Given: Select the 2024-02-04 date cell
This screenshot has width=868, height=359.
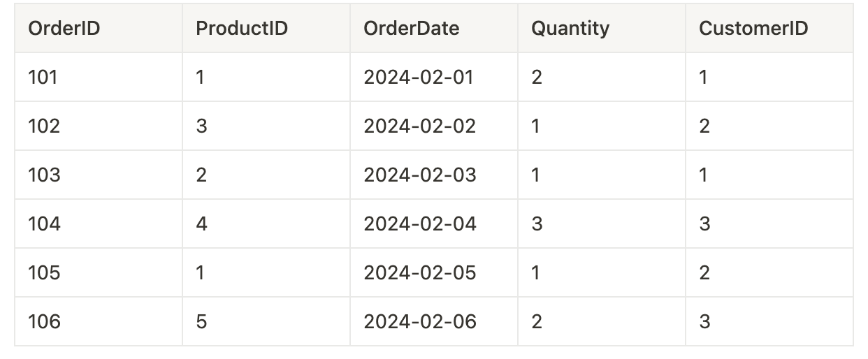Looking at the screenshot, I should coord(434,224).
